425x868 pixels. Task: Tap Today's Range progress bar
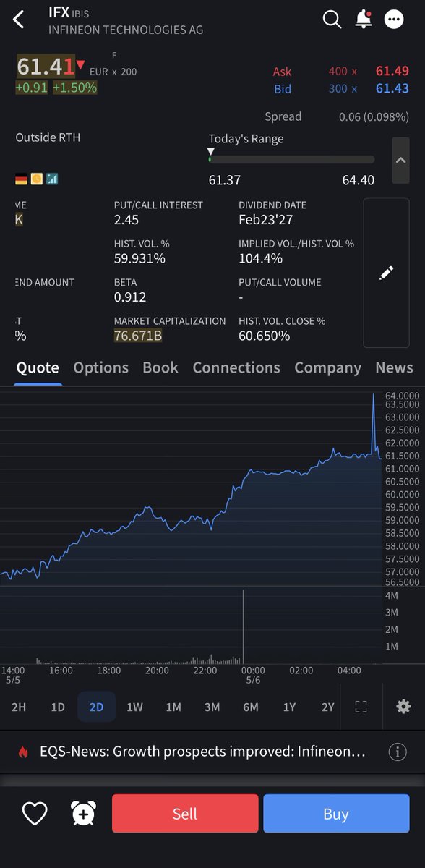coord(291,159)
